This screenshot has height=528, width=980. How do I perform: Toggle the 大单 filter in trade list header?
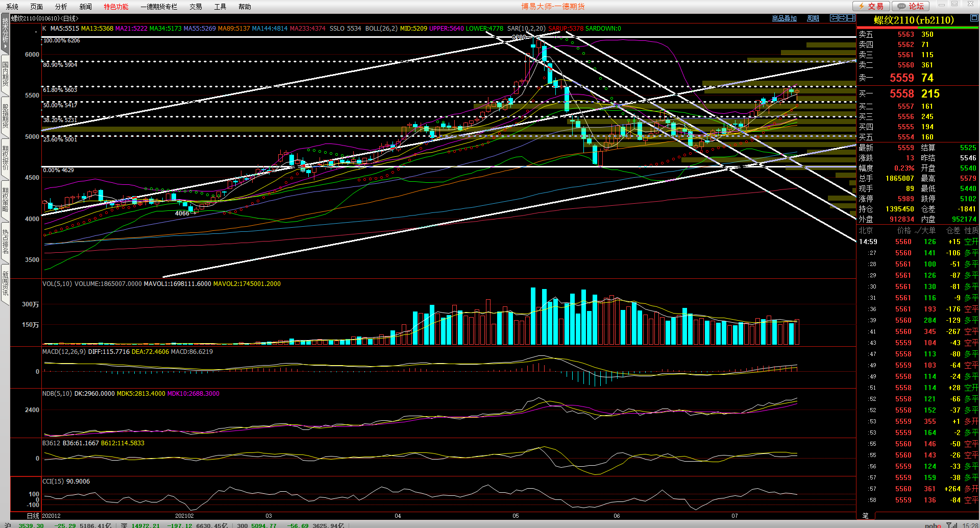925,230
